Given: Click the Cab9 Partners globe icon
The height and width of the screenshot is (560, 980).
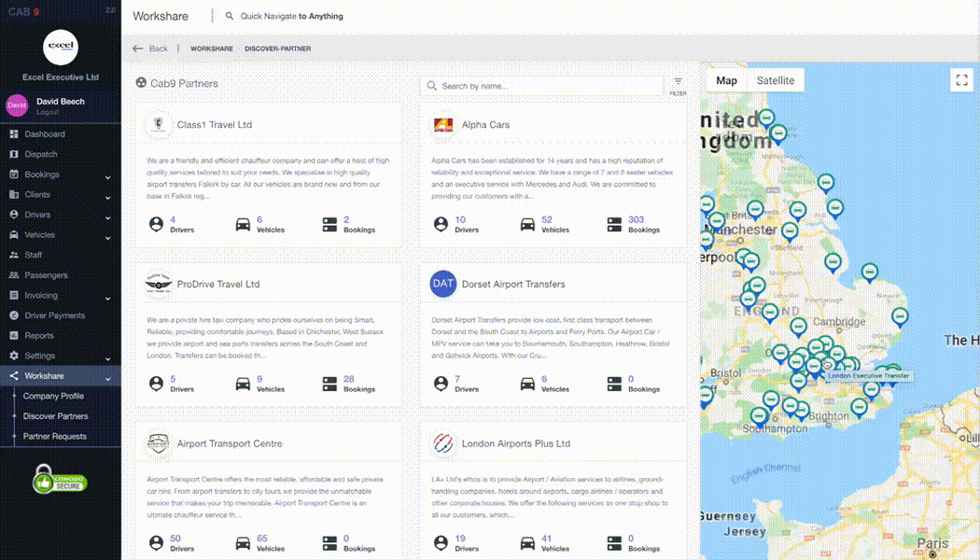Looking at the screenshot, I should click(141, 82).
